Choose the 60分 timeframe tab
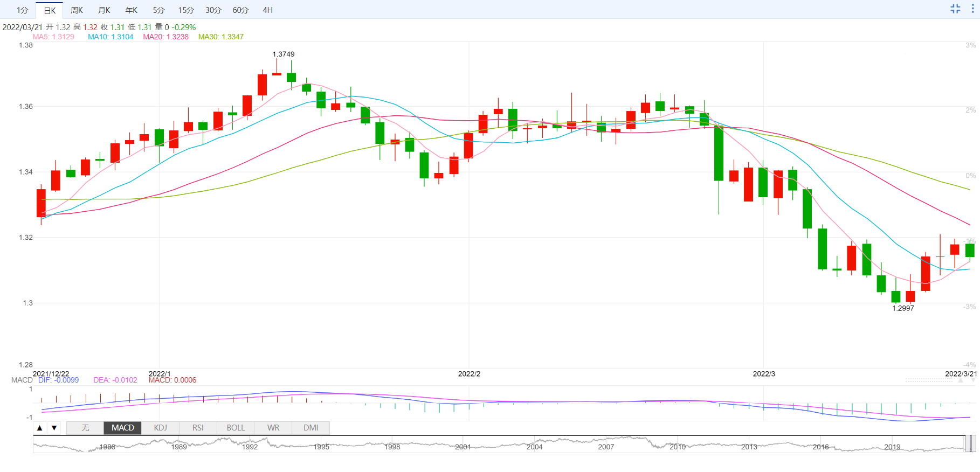 coord(240,10)
